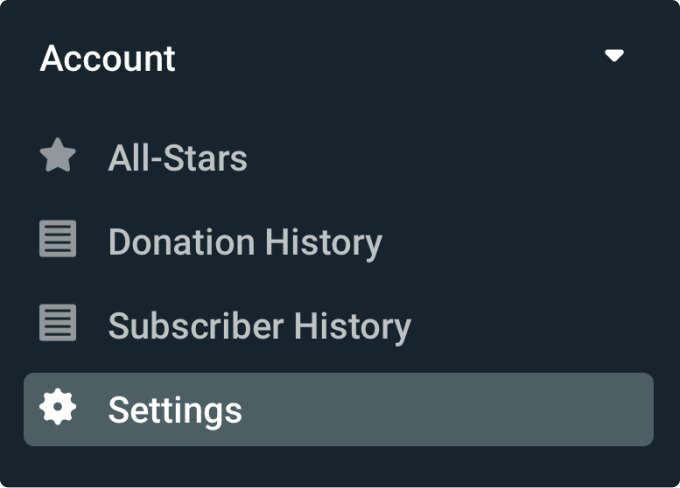Click the word "History" in Donation History
Screen dimensions: 680x488
click(x=324, y=242)
